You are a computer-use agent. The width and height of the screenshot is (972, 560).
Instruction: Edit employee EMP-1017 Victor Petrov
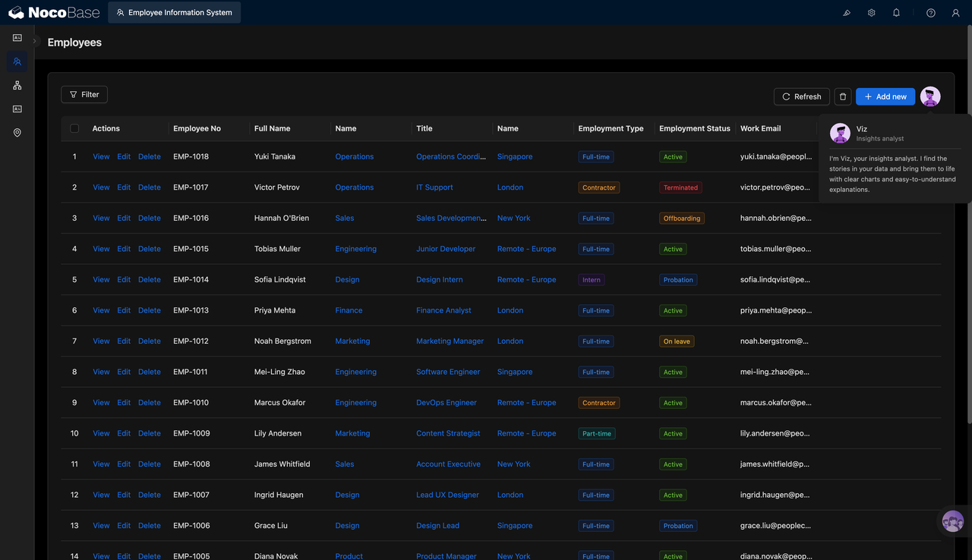pyautogui.click(x=124, y=187)
